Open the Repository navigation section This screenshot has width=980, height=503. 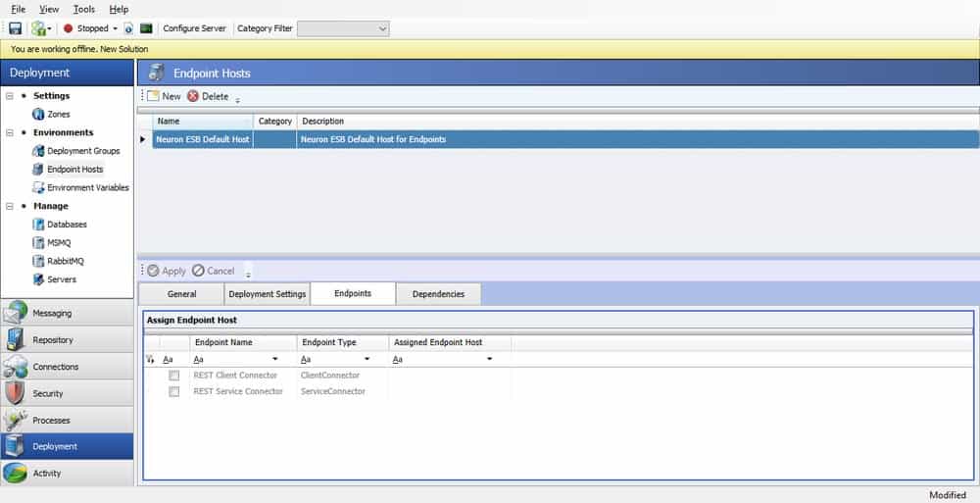[67, 339]
